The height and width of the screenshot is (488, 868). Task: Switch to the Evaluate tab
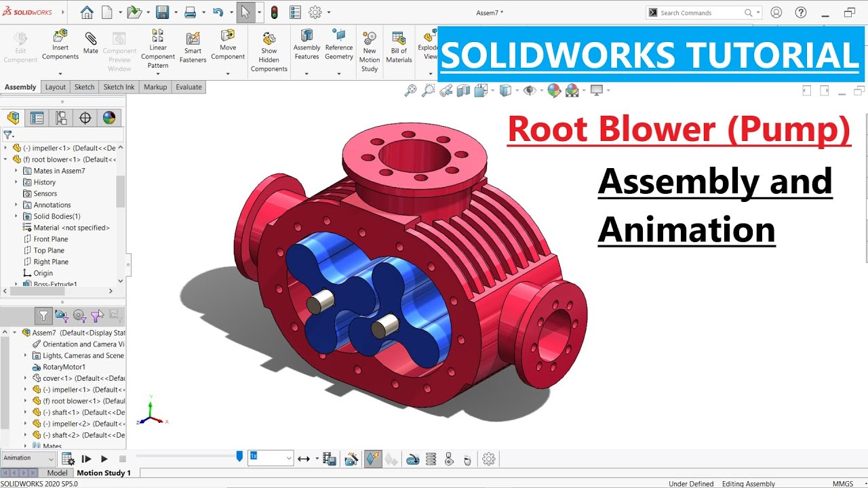click(x=189, y=87)
